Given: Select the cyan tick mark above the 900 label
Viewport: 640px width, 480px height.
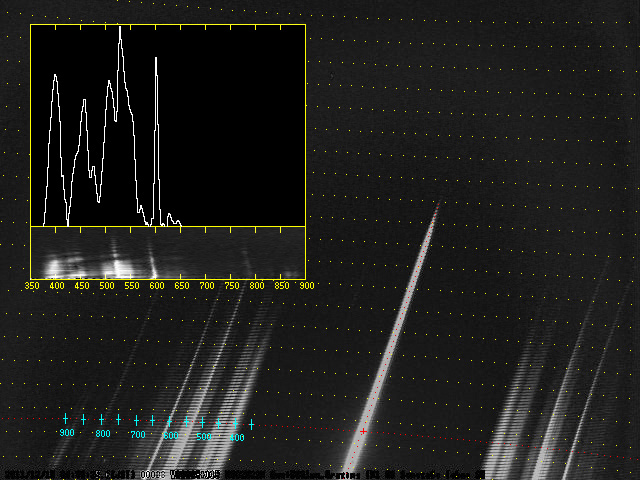Looking at the screenshot, I should click(x=66, y=419).
